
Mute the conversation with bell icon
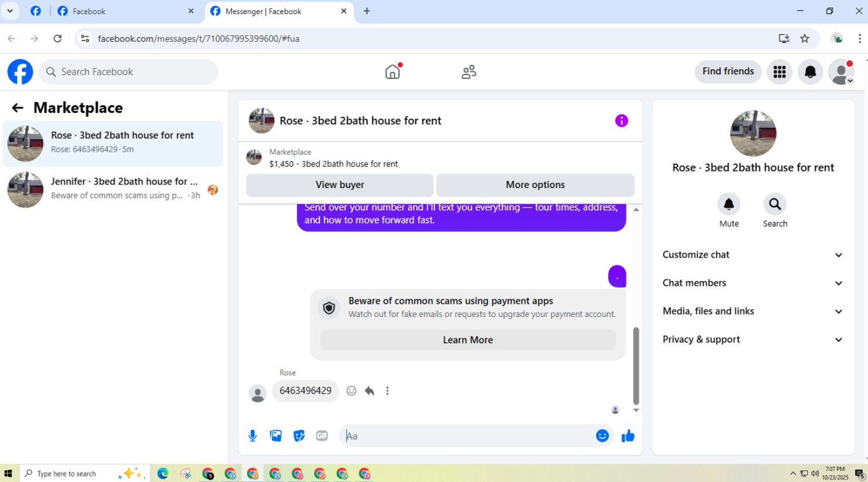729,204
